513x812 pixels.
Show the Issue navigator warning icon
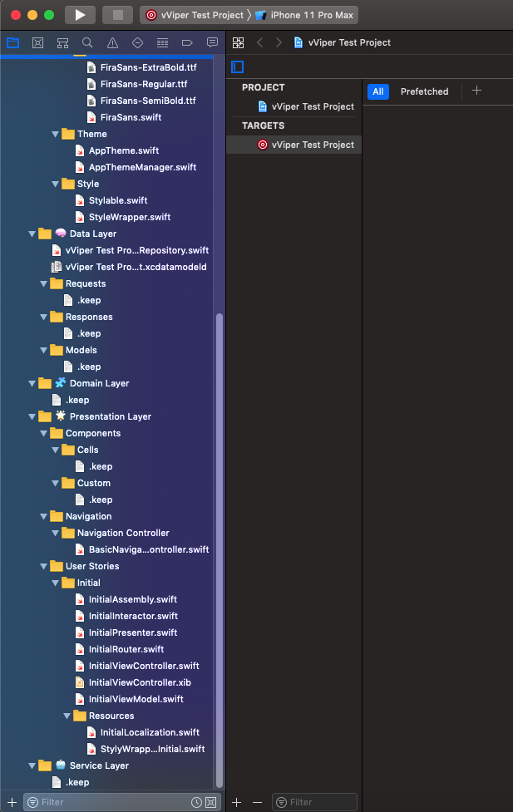coord(112,42)
